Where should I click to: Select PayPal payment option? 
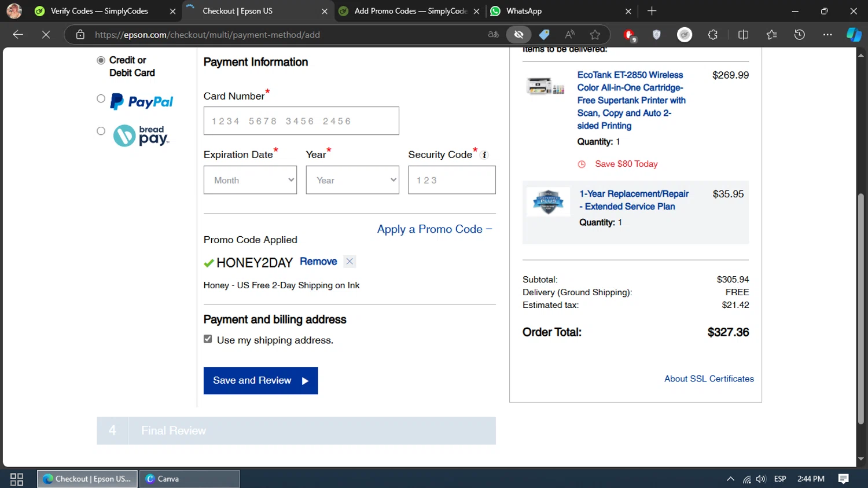pyautogui.click(x=101, y=99)
